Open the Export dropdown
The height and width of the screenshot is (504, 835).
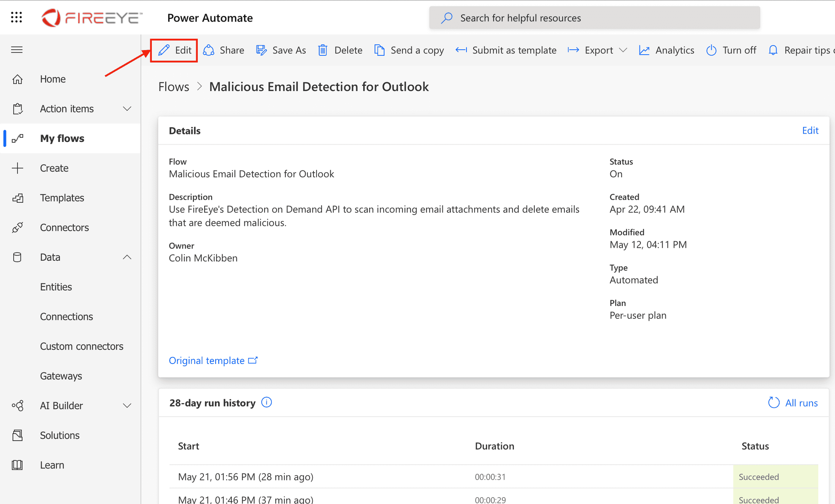pyautogui.click(x=624, y=50)
